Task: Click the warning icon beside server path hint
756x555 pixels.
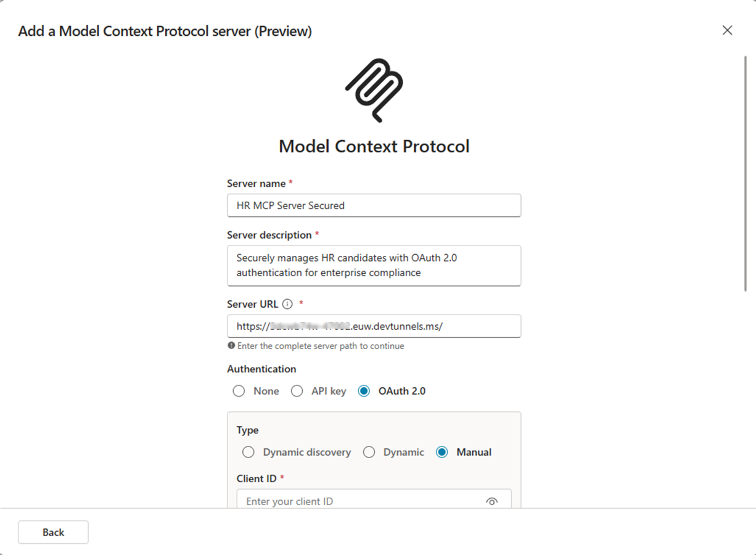Action: 231,346
